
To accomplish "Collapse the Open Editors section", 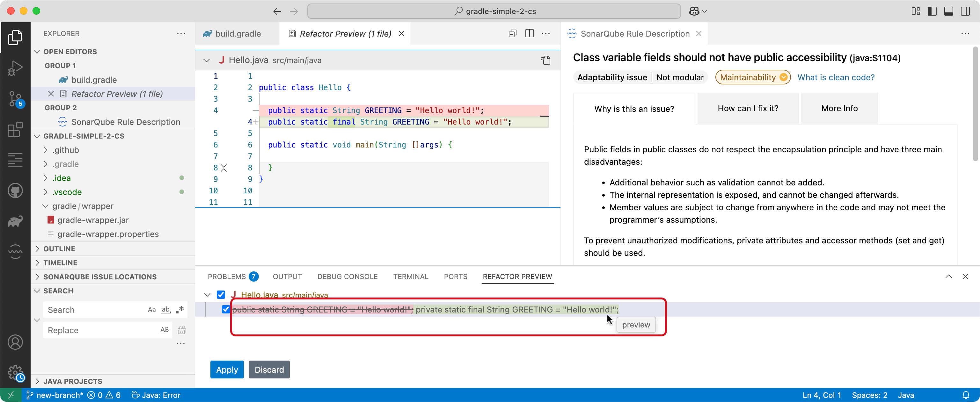I will (x=37, y=52).
